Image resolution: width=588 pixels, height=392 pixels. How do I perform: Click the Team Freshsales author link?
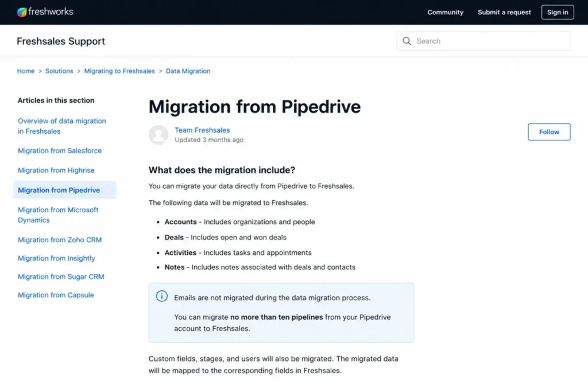(202, 130)
